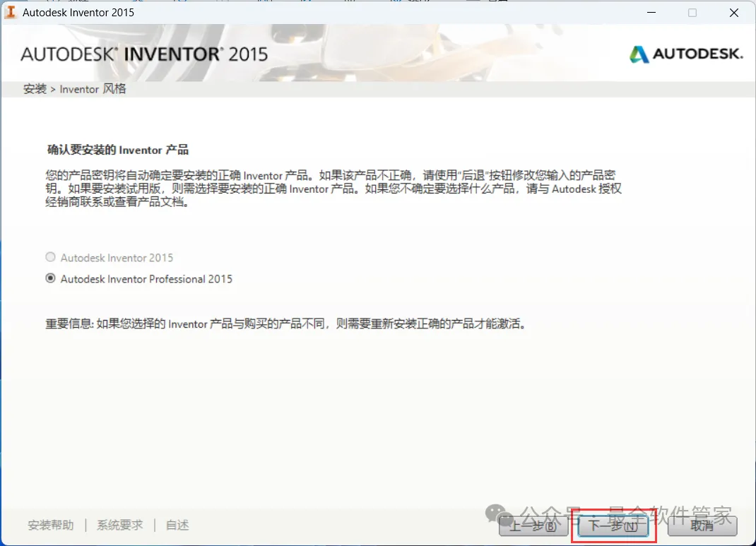Open the 自述 readme link
Image resolution: width=756 pixels, height=546 pixels.
pos(177,525)
